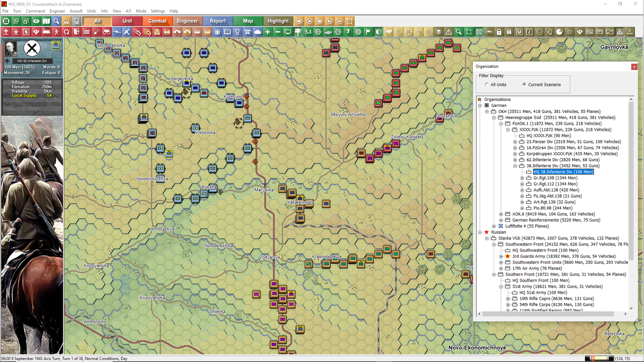Image resolution: width=644 pixels, height=362 pixels.
Task: Expand the 3rd Guards Army node
Action: (501, 256)
